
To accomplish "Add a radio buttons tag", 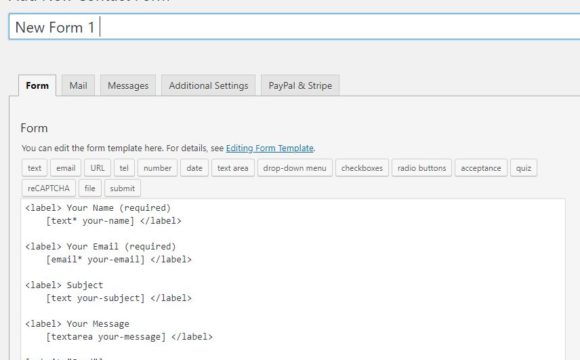I will [422, 168].
